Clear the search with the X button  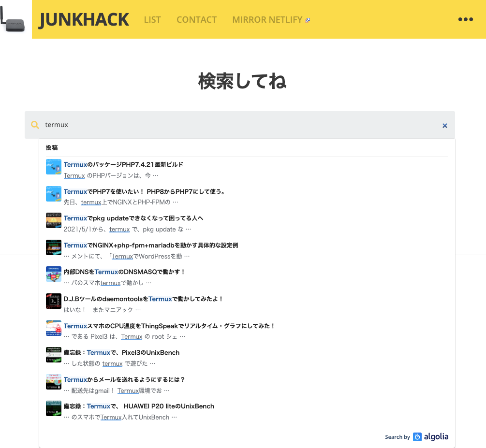(445, 126)
